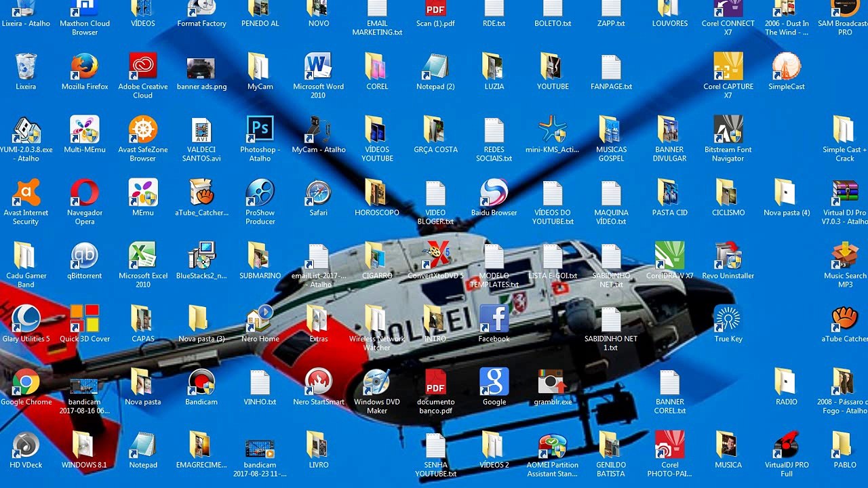Open the CIGARRO folder
Viewport: 868px width, 488px height.
coord(377,256)
